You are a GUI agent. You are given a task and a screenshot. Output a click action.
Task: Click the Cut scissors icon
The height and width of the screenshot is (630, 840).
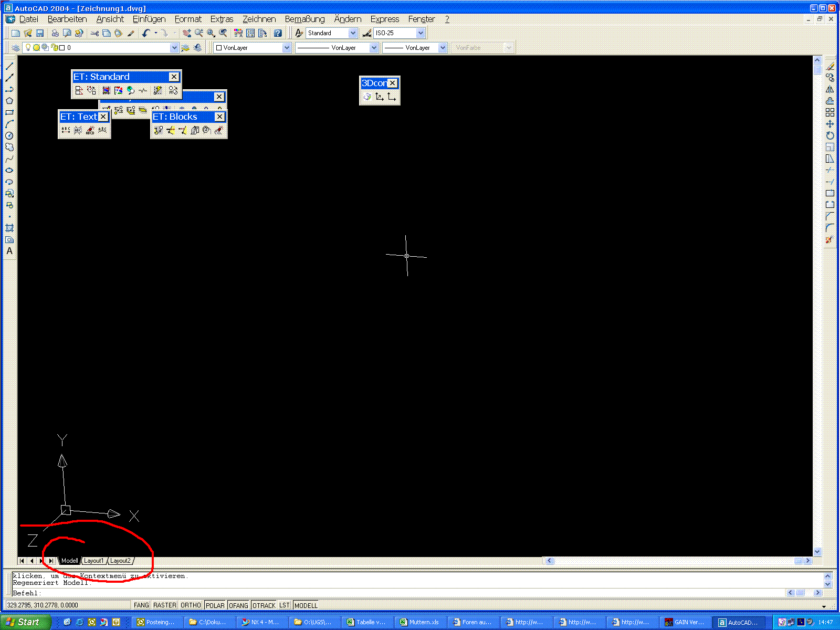94,33
